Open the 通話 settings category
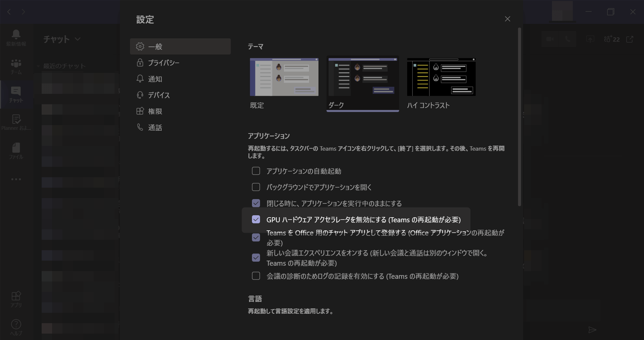The image size is (644, 340). pos(180,127)
